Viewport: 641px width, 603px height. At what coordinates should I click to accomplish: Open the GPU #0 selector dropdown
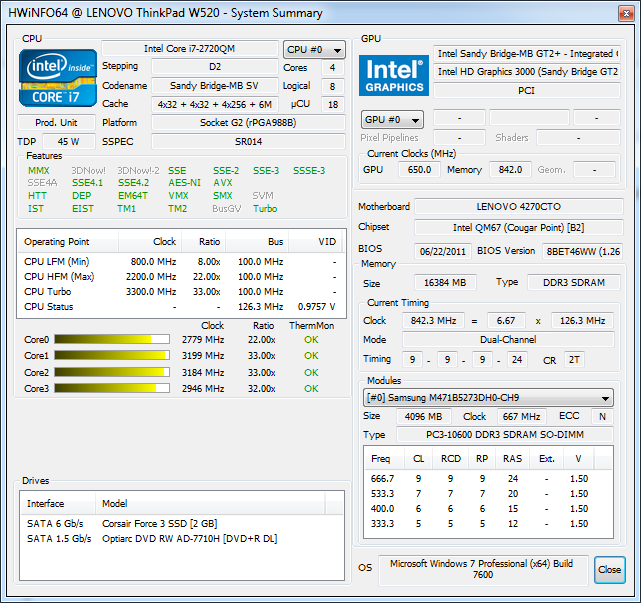tap(392, 120)
